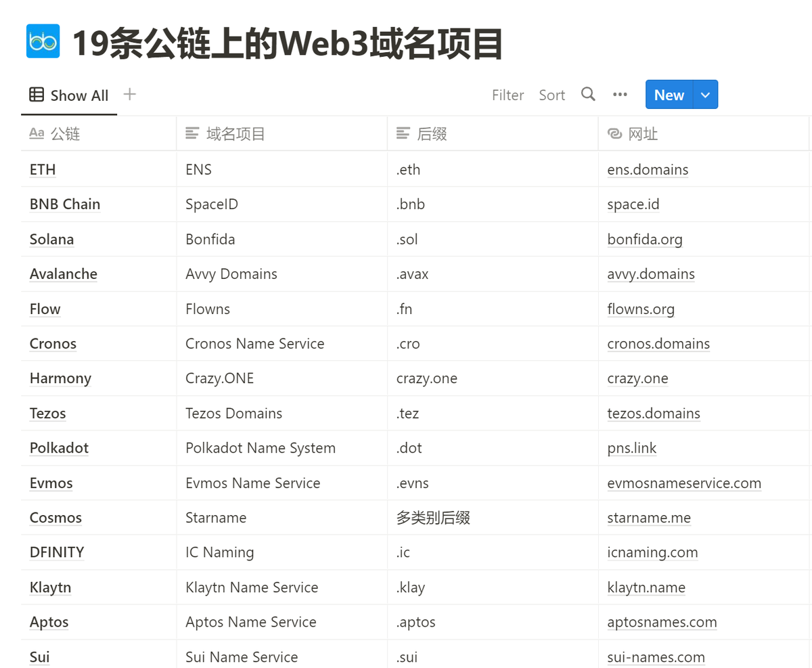This screenshot has height=668, width=812.
Task: Add a new view with plus icon
Action: [130, 94]
